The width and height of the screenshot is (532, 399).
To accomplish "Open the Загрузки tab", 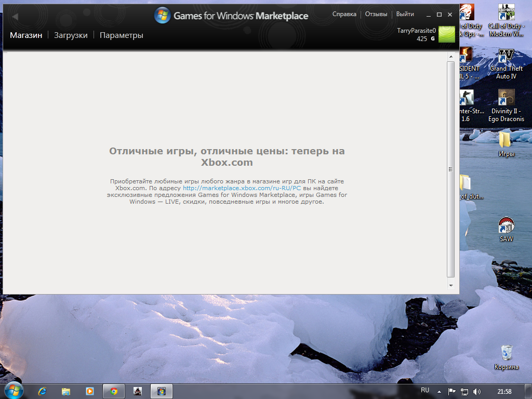I will point(71,35).
